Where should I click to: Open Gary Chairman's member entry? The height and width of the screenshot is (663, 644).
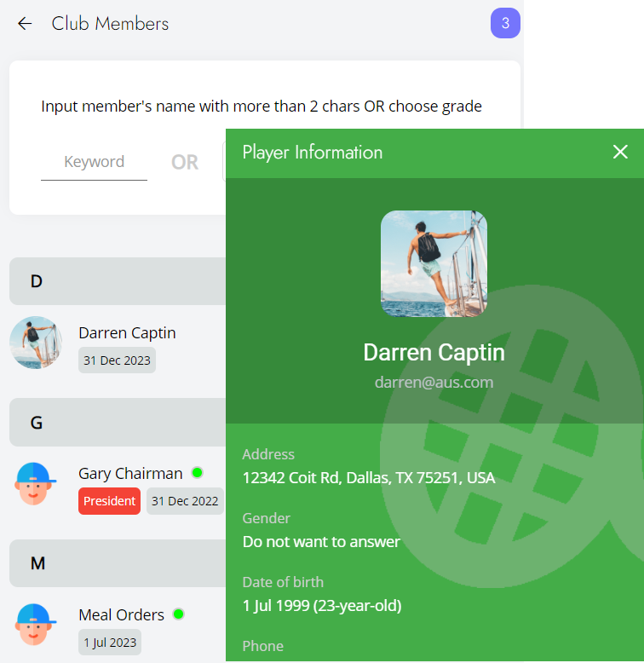point(130,474)
